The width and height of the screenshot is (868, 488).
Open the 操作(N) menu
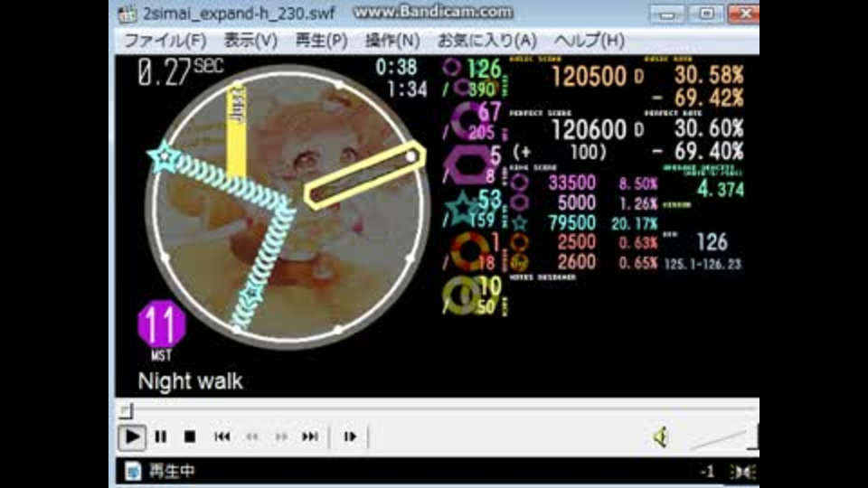[x=392, y=41]
